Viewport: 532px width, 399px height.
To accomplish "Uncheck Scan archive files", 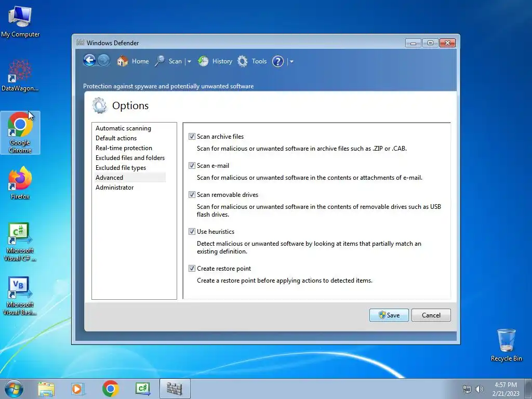I will point(192,137).
